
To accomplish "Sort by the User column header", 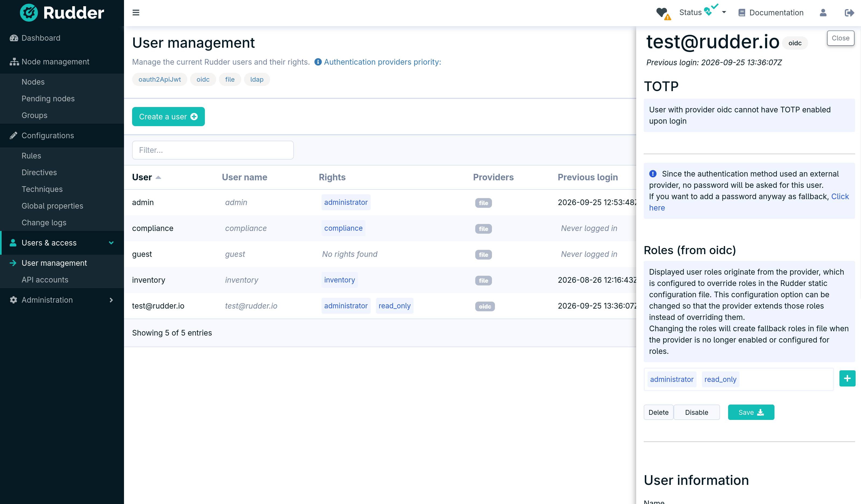I will tap(146, 177).
